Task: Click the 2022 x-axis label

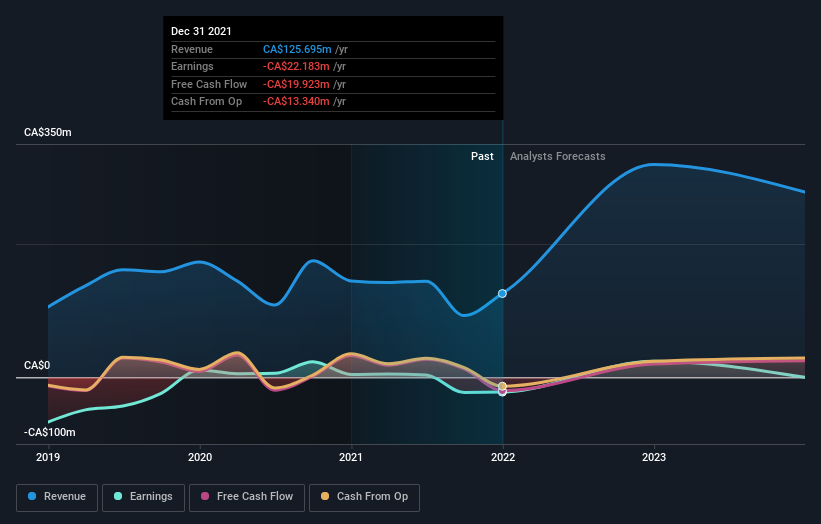Action: (503, 457)
